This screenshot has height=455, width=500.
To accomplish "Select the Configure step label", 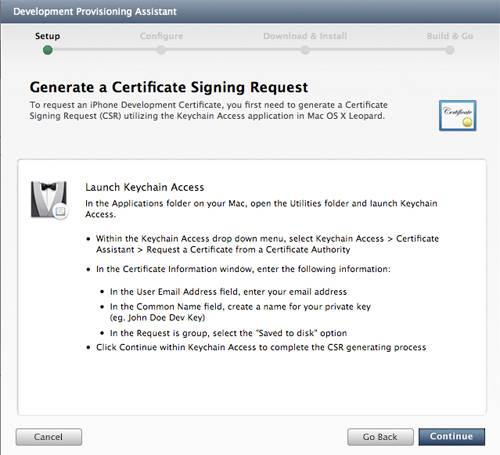I will point(161,36).
